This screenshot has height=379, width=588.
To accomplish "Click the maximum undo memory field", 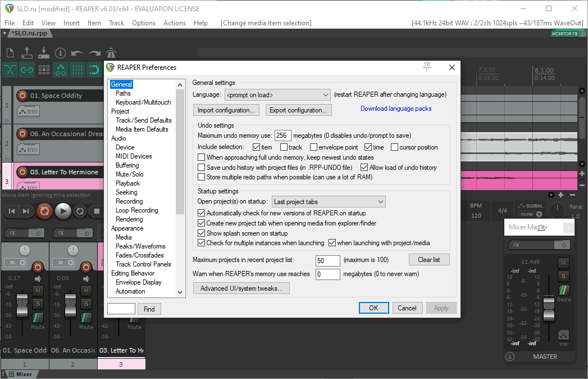I will pyautogui.click(x=282, y=136).
